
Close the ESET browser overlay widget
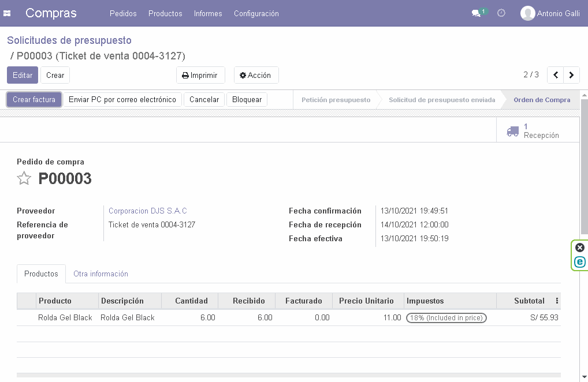click(580, 248)
